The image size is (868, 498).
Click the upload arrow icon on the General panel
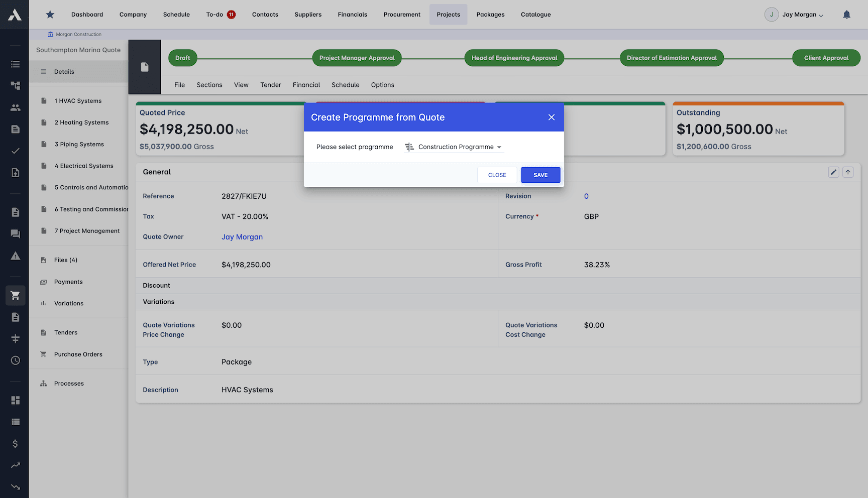click(848, 172)
